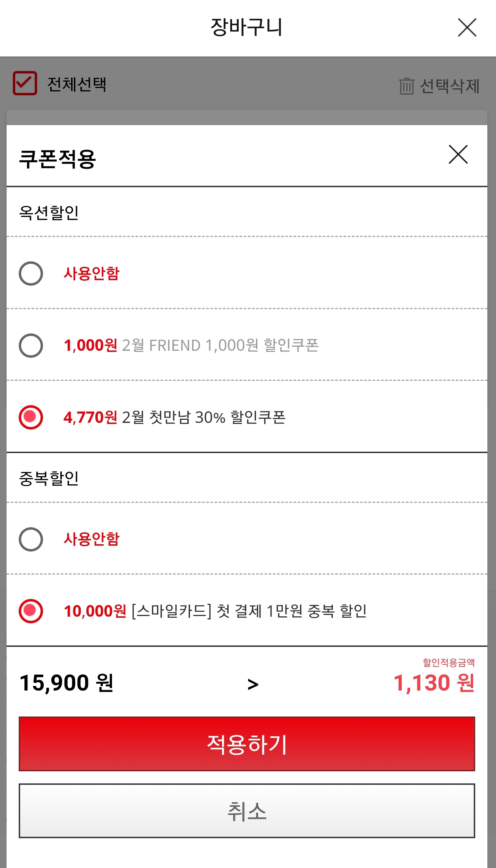The height and width of the screenshot is (868, 496).
Task: Select 사용안함 radio under 중복할인
Action: (31, 539)
